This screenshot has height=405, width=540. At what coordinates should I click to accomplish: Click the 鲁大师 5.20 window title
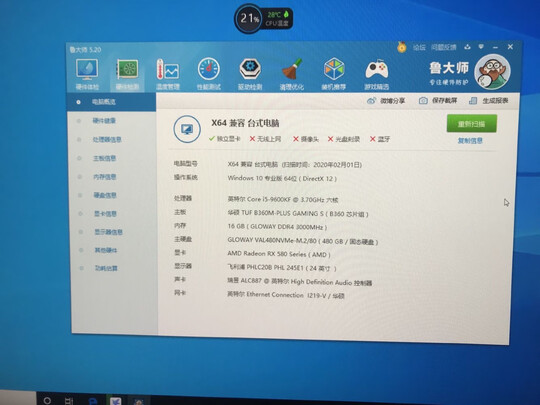pyautogui.click(x=85, y=50)
